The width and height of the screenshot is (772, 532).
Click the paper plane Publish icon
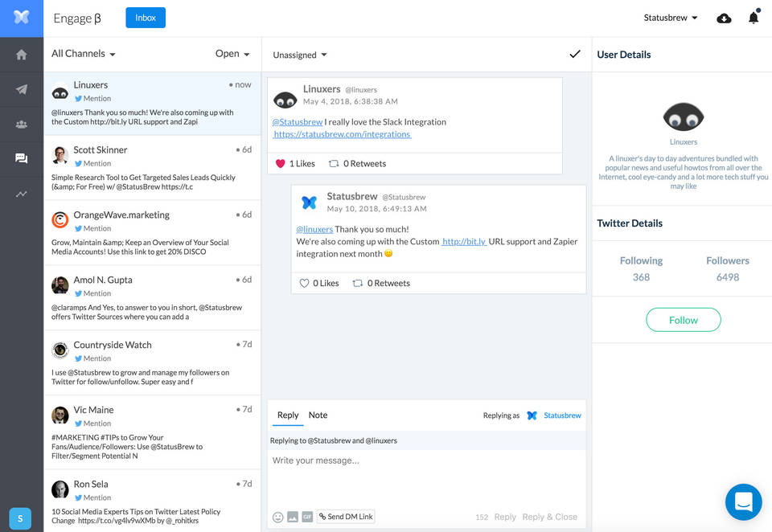click(x=22, y=89)
